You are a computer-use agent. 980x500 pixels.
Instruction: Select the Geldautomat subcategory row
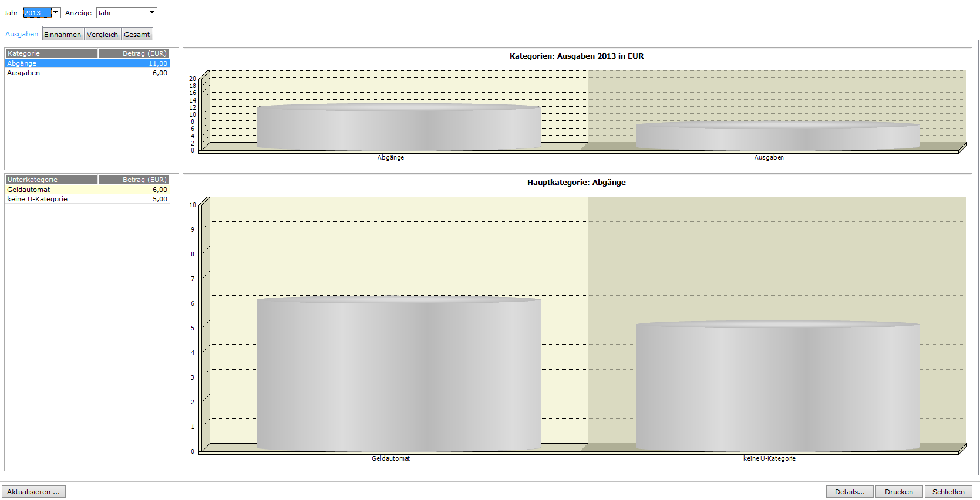click(x=87, y=190)
